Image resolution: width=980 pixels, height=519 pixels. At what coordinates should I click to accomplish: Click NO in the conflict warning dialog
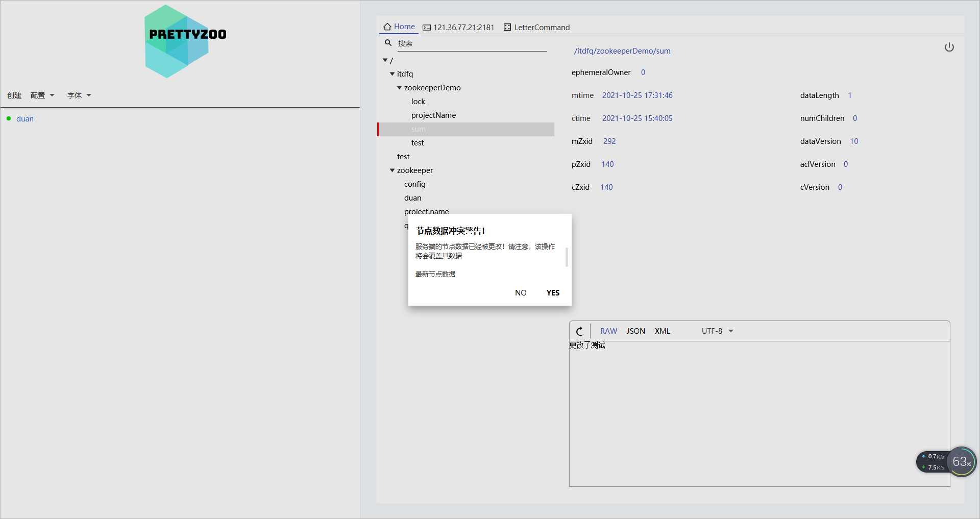(521, 293)
